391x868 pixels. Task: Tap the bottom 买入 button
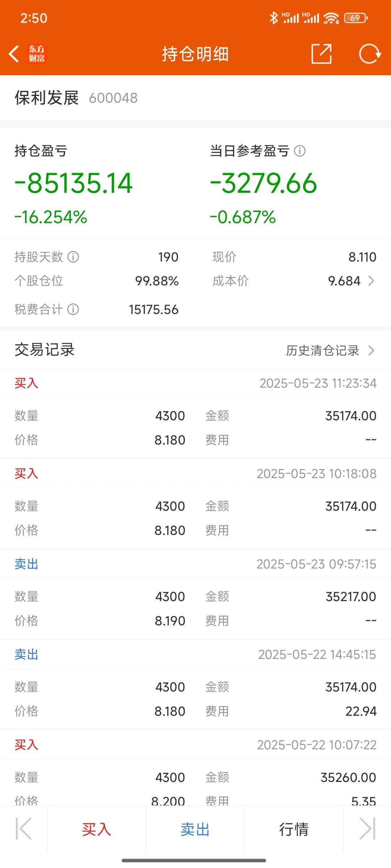[x=97, y=829]
